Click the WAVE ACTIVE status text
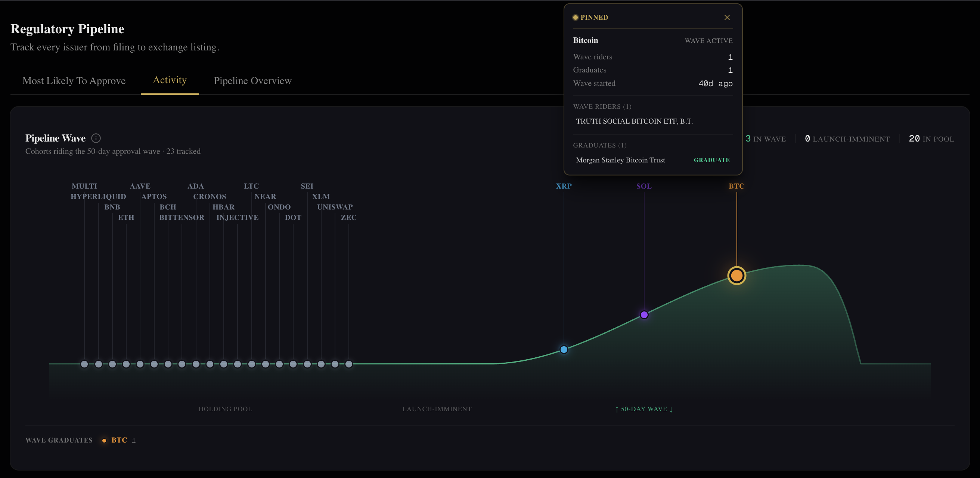 click(708, 41)
